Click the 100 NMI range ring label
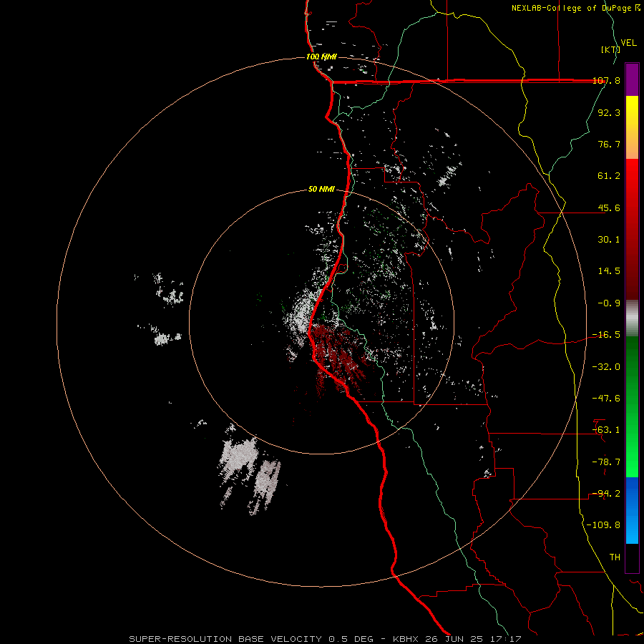Viewport: 644px width, 644px height. click(321, 57)
